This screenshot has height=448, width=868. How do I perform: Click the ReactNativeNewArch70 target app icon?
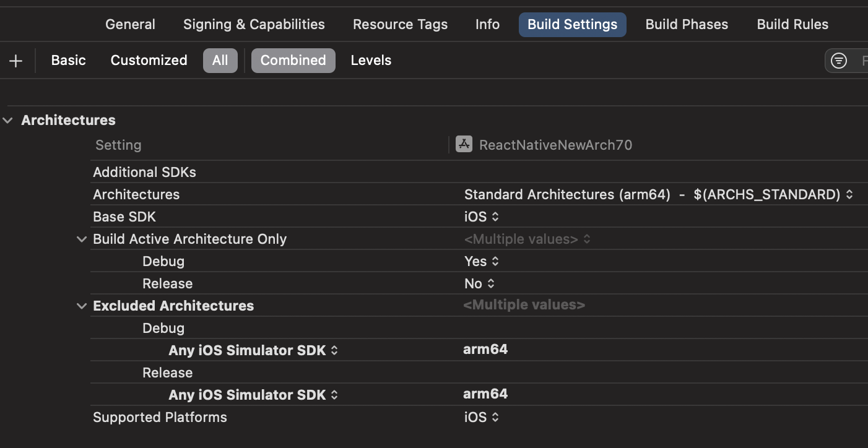click(463, 144)
